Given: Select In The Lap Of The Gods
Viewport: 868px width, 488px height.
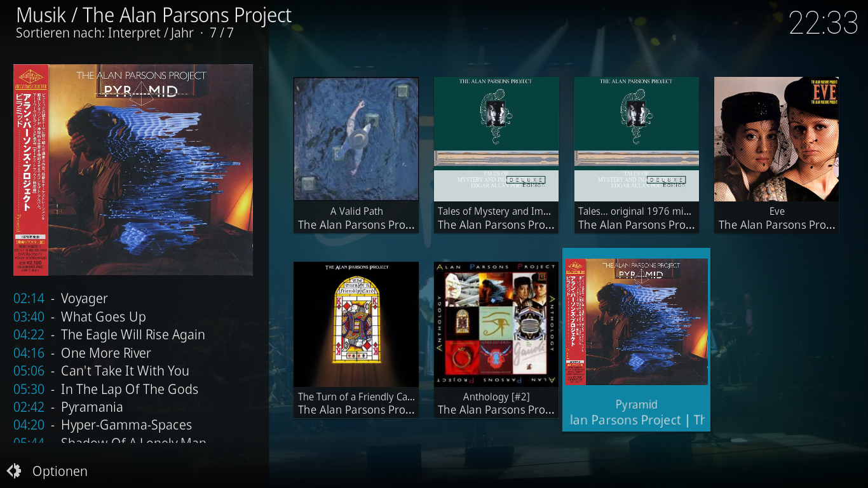Looking at the screenshot, I should (105, 389).
